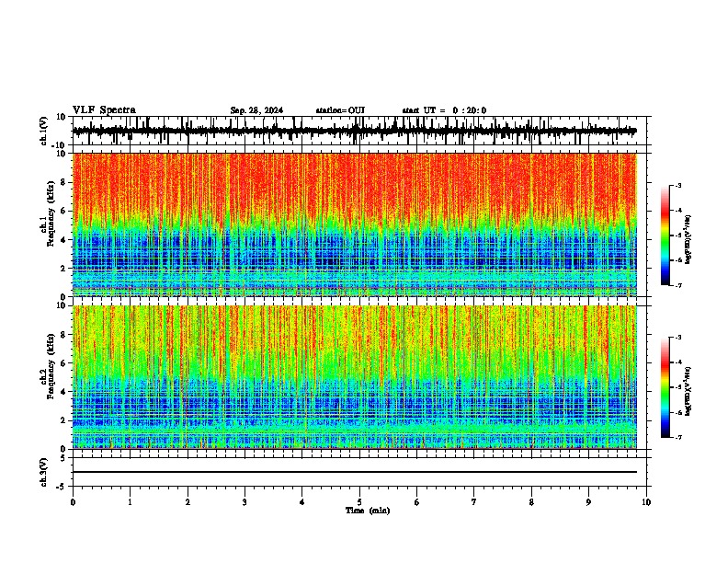Click the ch.1(V) waveform trace panel
The height and width of the screenshot is (563, 728).
(359, 131)
